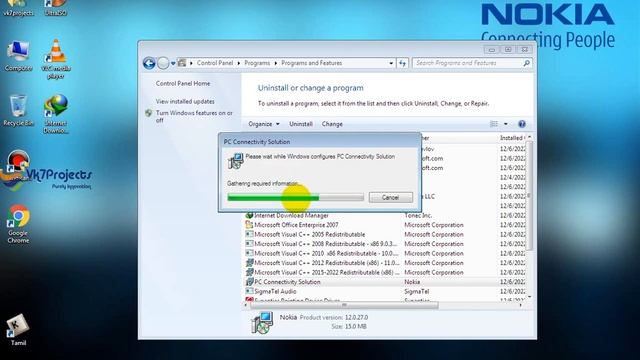Click the horizontal scrollbar thumb under the list
Screen dimensions: 640x360
pos(344,305)
